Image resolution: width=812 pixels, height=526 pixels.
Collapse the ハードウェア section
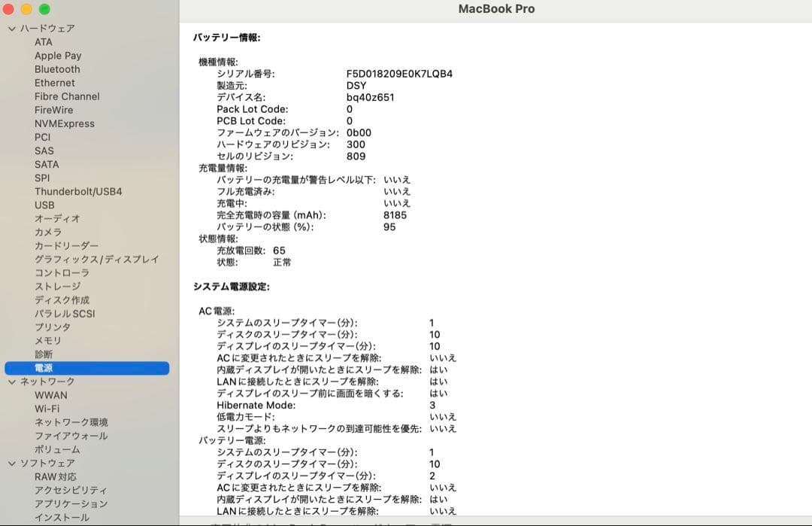(12, 28)
